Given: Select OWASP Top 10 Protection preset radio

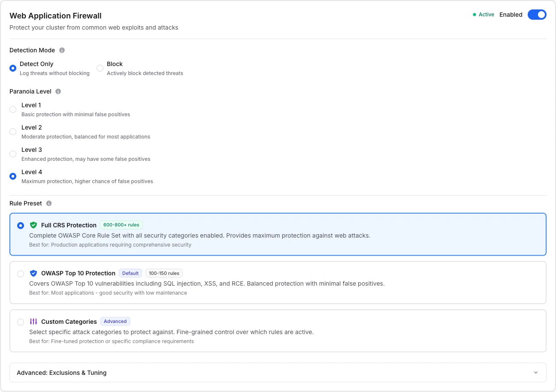Looking at the screenshot, I should click(x=21, y=274).
